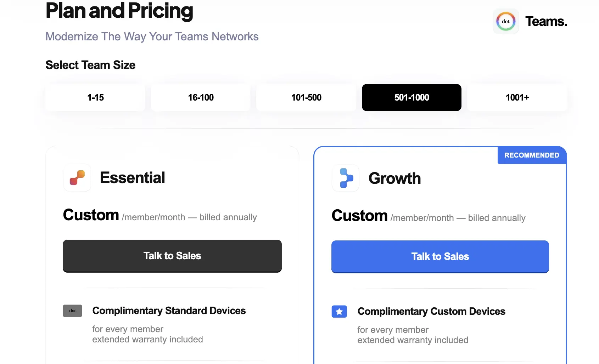This screenshot has width=599, height=364.
Task: Select the 16-100 team size option
Action: click(200, 97)
